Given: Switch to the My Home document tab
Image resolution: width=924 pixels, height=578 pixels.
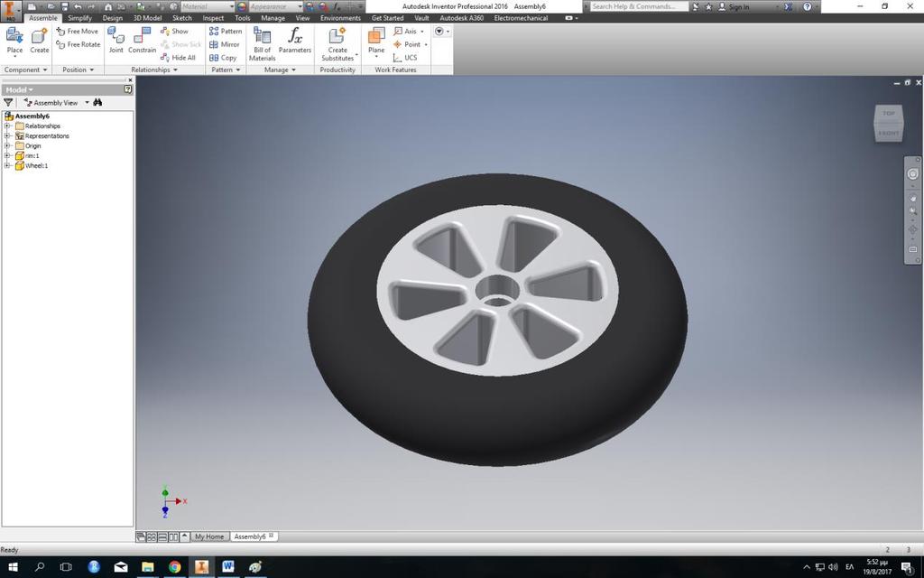Looking at the screenshot, I should pyautogui.click(x=209, y=536).
